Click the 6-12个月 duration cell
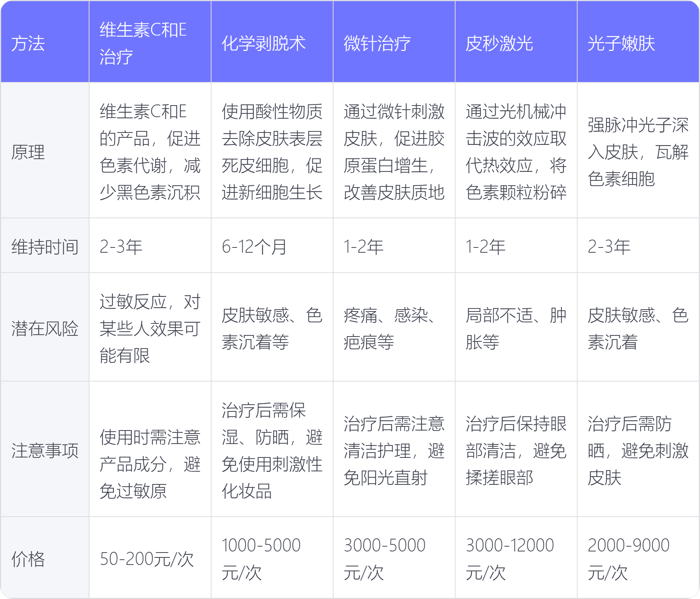This screenshot has width=700, height=599. pyautogui.click(x=254, y=247)
